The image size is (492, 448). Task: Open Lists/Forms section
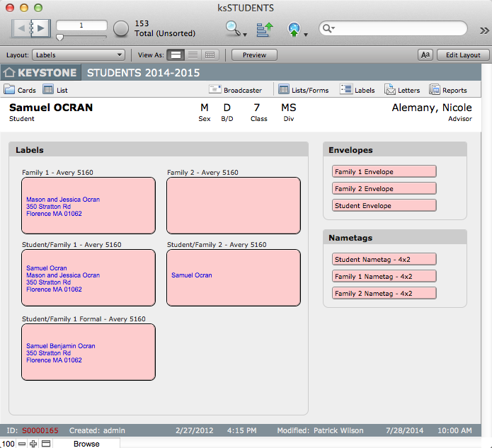click(x=304, y=90)
